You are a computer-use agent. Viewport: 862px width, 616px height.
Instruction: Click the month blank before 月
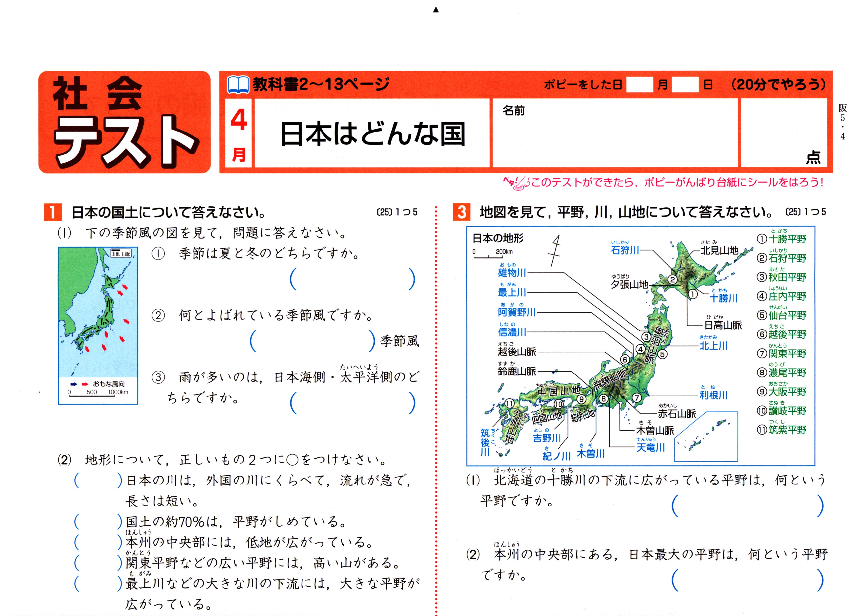coord(639,84)
